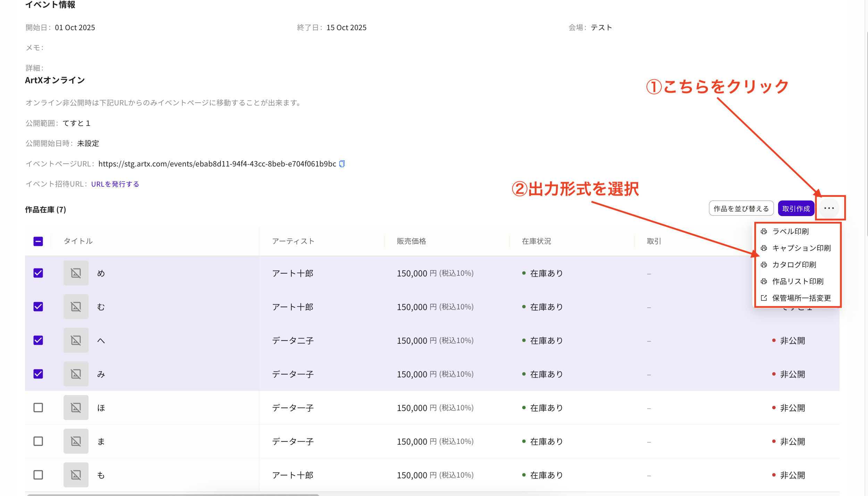Toggle the select-all header checkbox
The height and width of the screenshot is (496, 868).
point(38,241)
